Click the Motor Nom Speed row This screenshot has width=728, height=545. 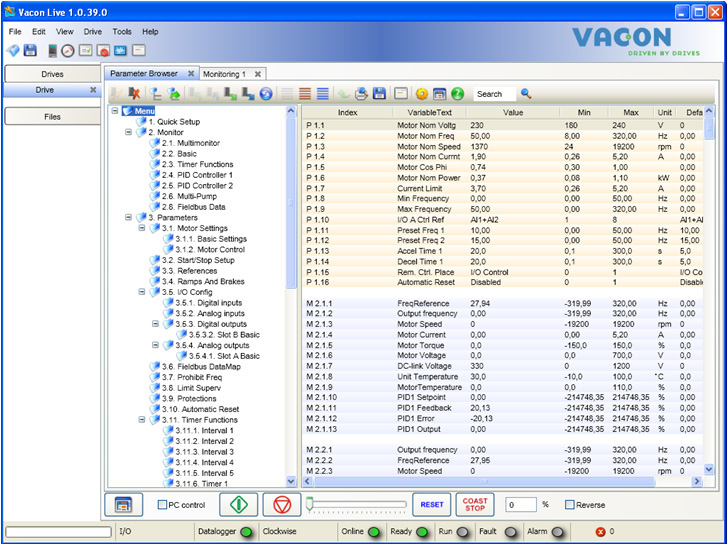point(502,146)
